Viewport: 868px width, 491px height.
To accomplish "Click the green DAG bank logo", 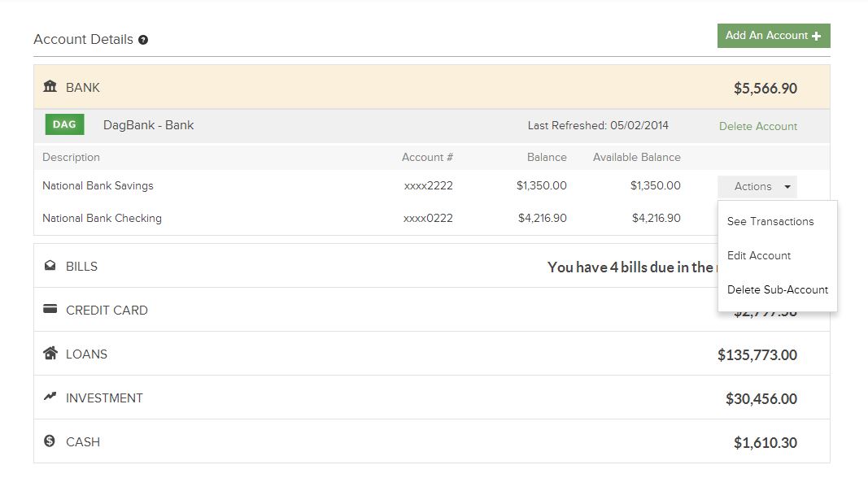I will (x=64, y=125).
